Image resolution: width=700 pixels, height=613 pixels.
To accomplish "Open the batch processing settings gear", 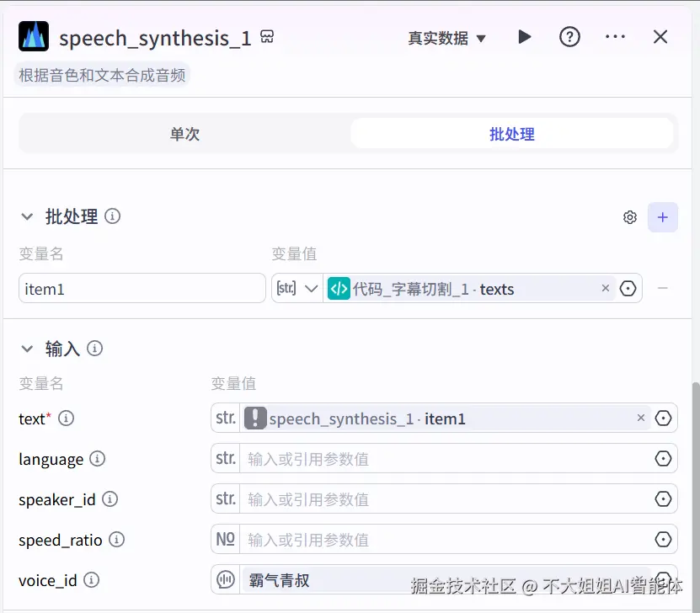I will coord(629,216).
